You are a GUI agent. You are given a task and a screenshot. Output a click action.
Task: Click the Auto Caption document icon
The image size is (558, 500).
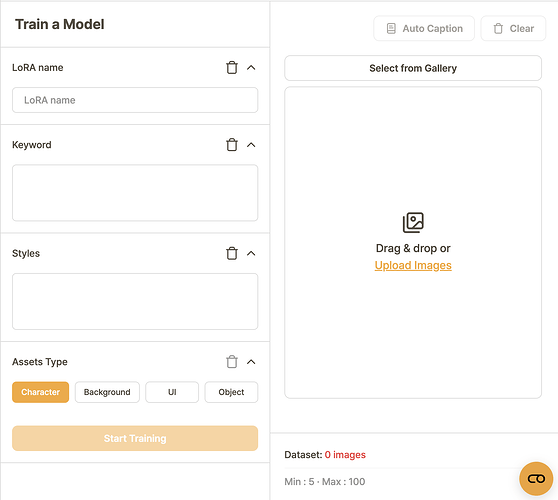tap(391, 28)
